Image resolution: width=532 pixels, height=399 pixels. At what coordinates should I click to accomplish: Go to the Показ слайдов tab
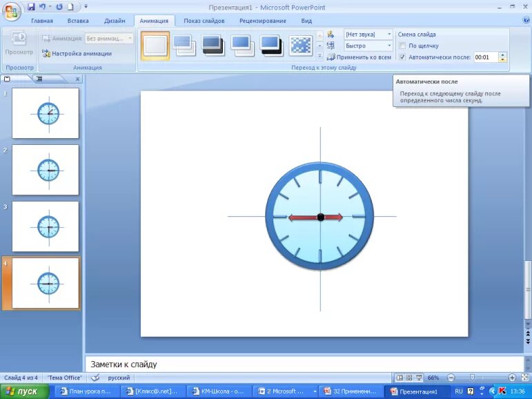click(x=204, y=21)
